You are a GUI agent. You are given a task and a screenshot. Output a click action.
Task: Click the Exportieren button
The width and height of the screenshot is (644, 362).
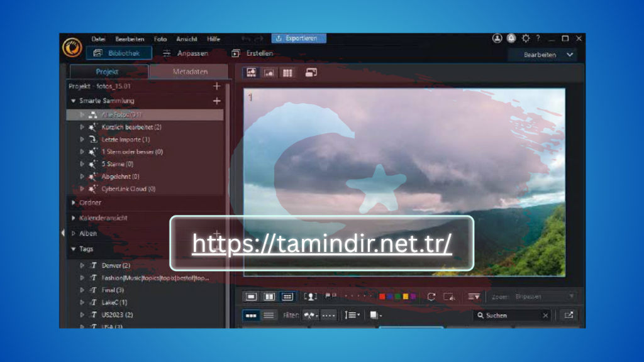(299, 38)
